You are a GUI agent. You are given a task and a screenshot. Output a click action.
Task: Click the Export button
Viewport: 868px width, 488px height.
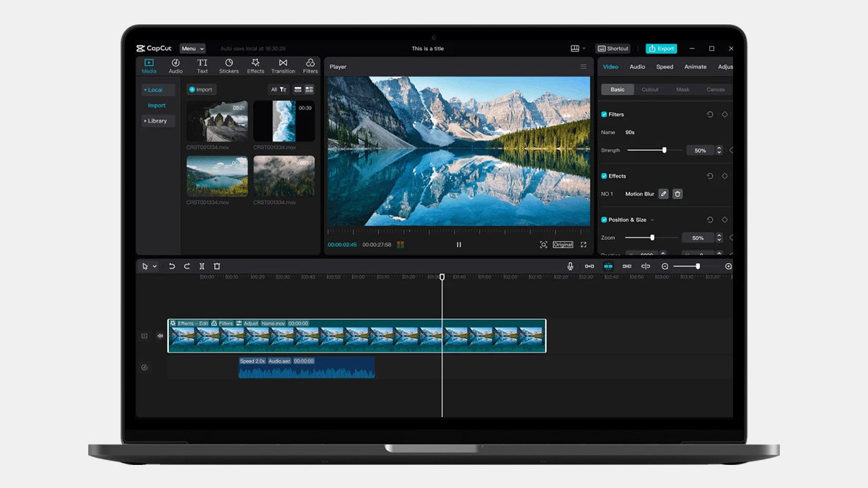pyautogui.click(x=660, y=49)
